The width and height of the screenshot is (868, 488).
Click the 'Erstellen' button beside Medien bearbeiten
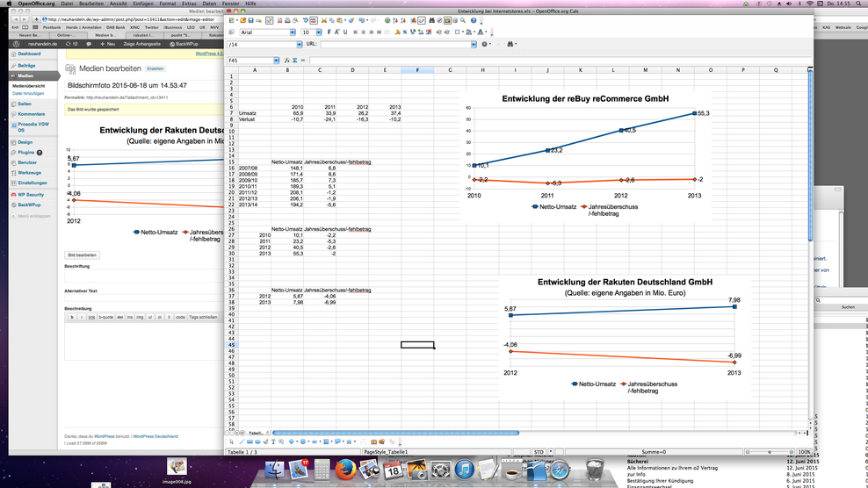coord(155,68)
